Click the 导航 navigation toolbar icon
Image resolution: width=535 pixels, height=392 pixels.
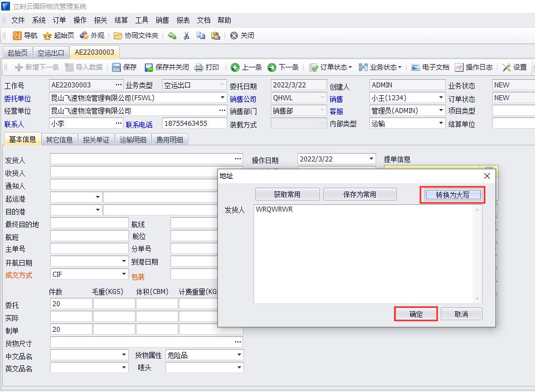point(18,36)
